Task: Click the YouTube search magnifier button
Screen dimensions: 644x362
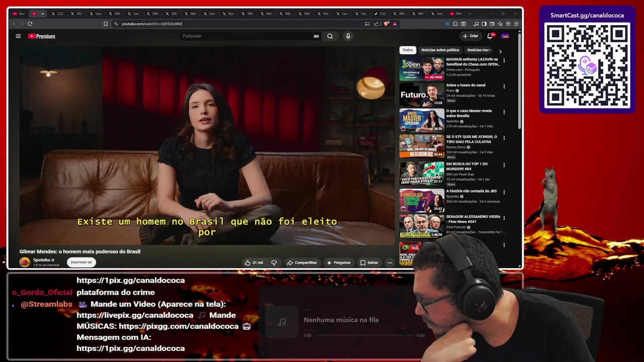Action: (x=330, y=36)
